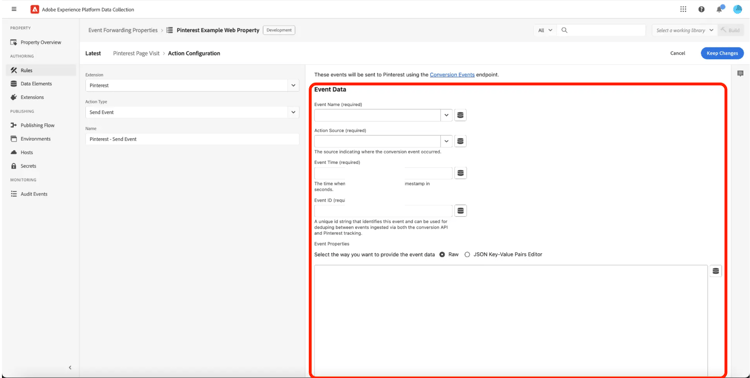Open the Conversion Events link
Image resolution: width=750 pixels, height=378 pixels.
(452, 75)
